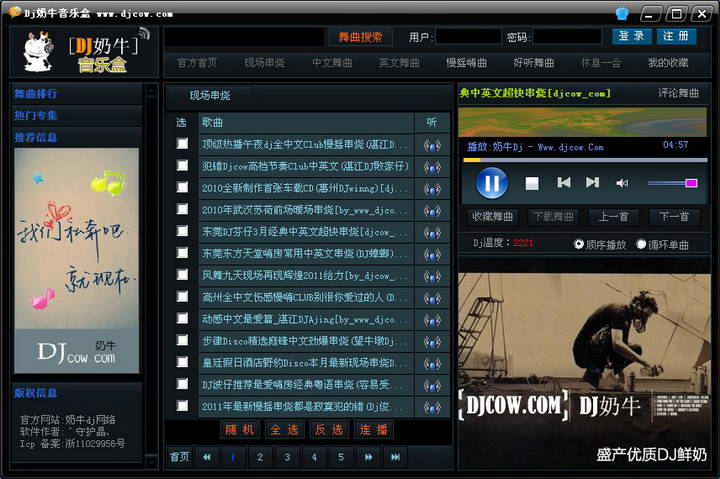720x479 pixels.
Task: Check the box for 犯错Djcow高档节奏Club中英文
Action: click(x=182, y=165)
